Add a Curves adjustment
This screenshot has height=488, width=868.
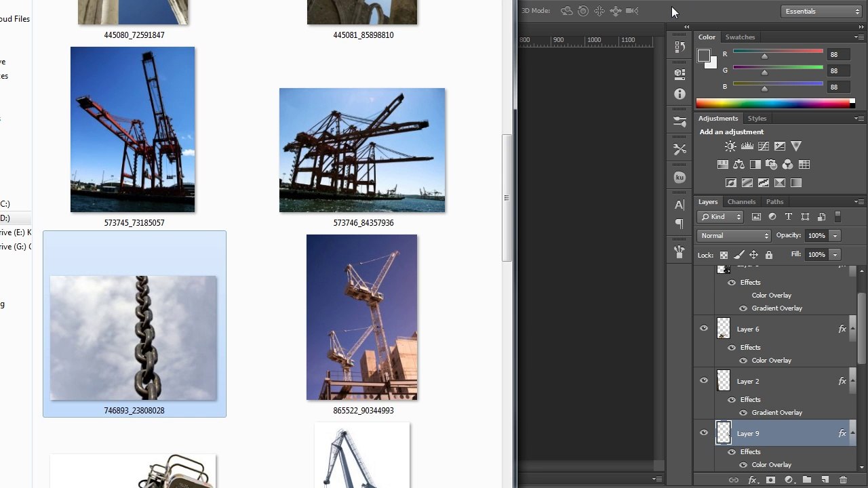(x=764, y=146)
